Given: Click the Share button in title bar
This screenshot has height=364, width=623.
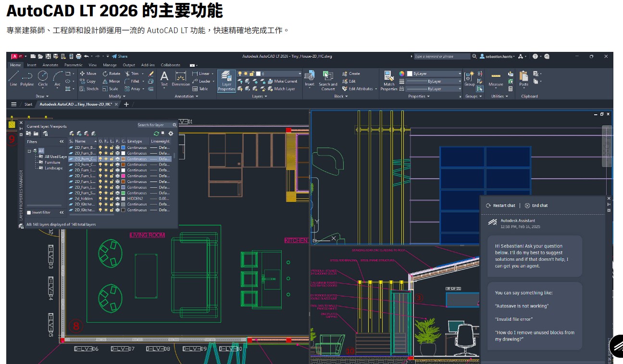Looking at the screenshot, I should (x=120, y=56).
